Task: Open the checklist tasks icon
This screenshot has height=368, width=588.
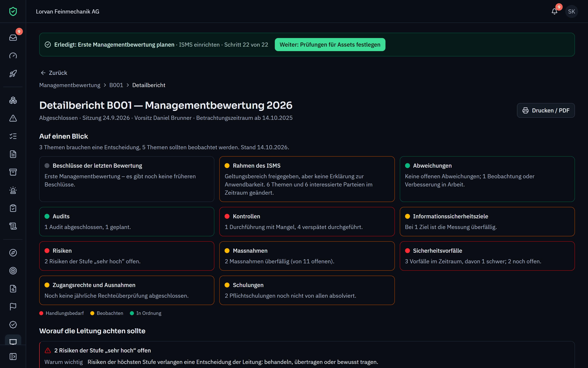Action: click(13, 136)
